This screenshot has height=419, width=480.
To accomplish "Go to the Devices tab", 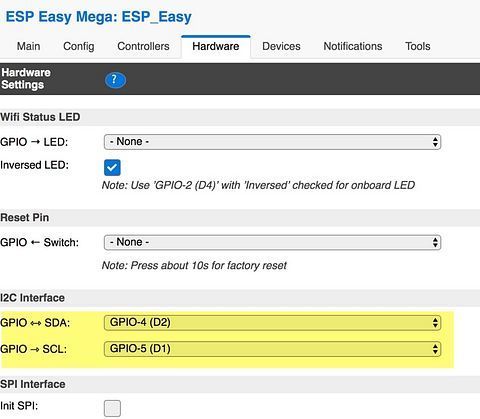I will click(x=281, y=46).
